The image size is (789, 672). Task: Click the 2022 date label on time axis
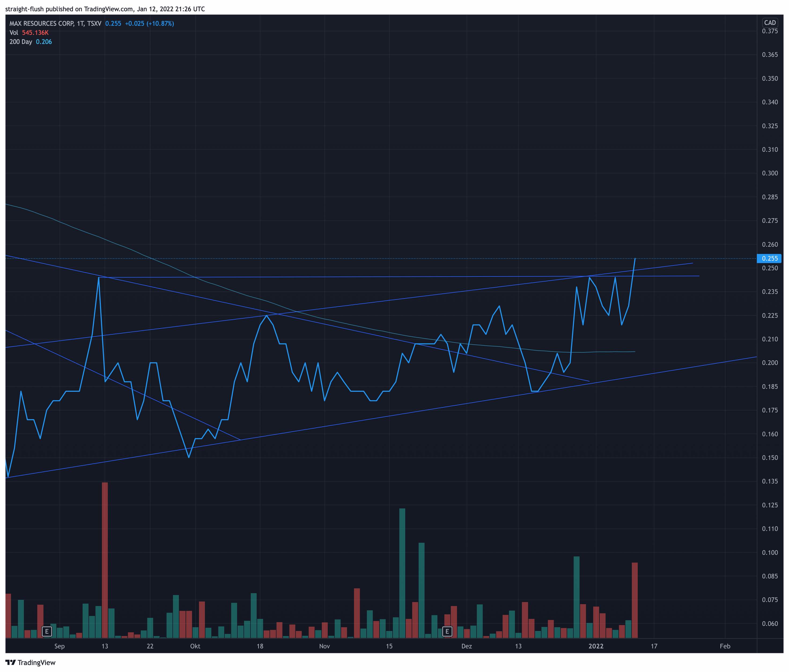coord(596,646)
